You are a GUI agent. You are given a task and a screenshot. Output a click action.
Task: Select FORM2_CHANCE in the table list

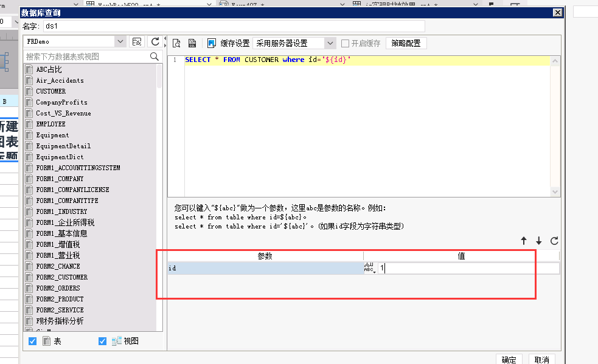(x=58, y=266)
